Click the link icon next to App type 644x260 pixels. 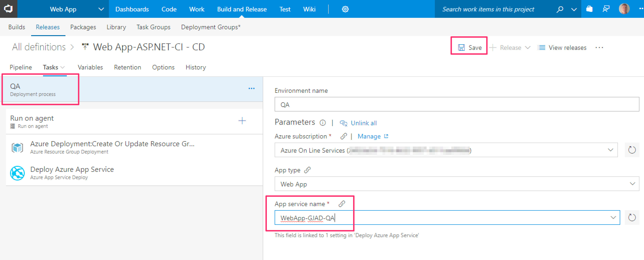coord(307,170)
